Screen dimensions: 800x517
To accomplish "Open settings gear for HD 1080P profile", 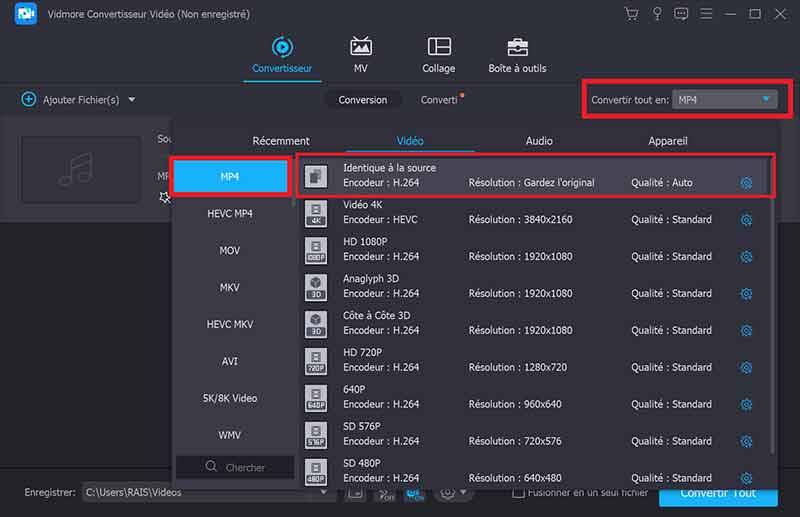I will [746, 257].
